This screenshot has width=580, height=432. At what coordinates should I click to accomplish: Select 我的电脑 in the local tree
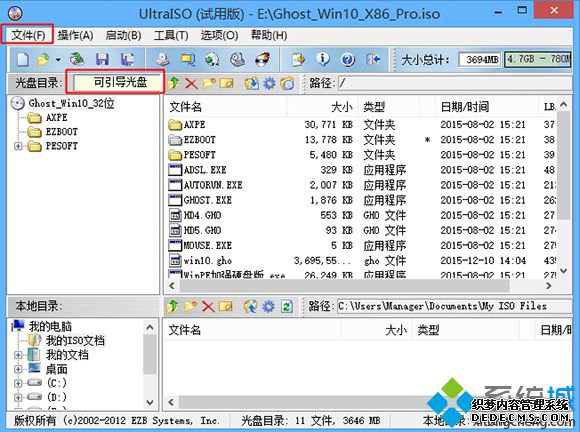tap(50, 326)
